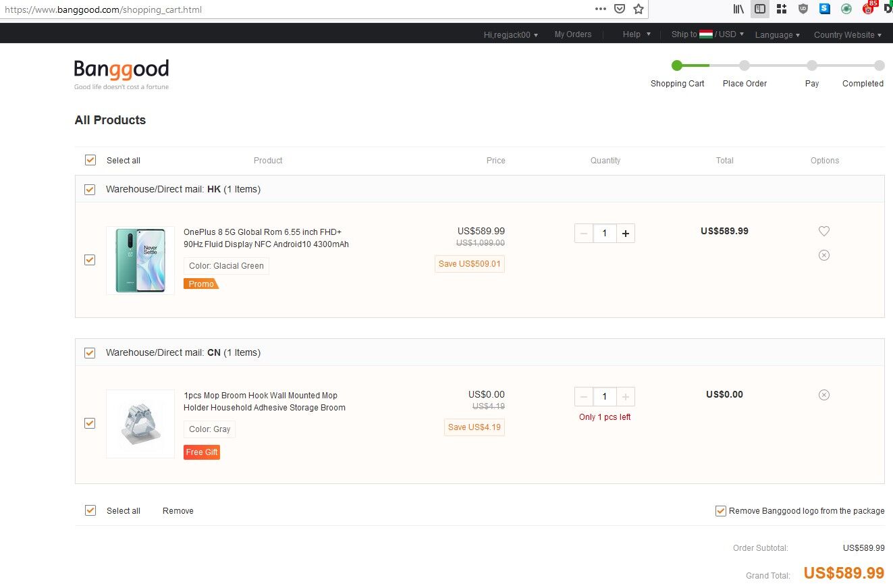The height and width of the screenshot is (588, 893).
Task: Click the blue S extension icon
Action: 825,9
